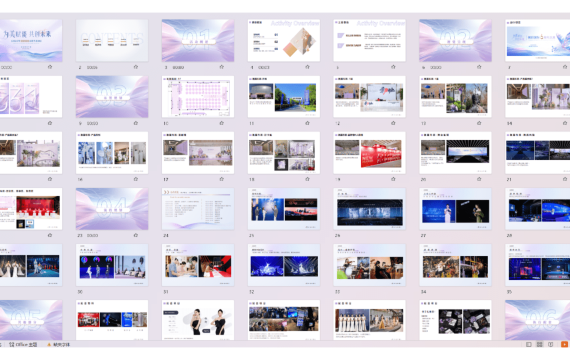Click star icon beneath slide 20
The image size is (570, 360).
click(479, 179)
